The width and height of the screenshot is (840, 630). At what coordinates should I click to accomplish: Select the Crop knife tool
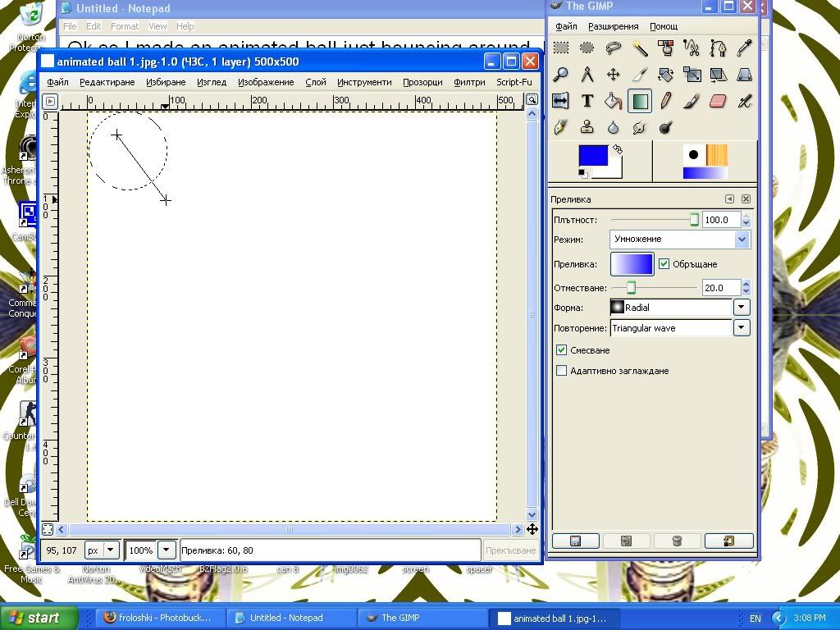640,75
